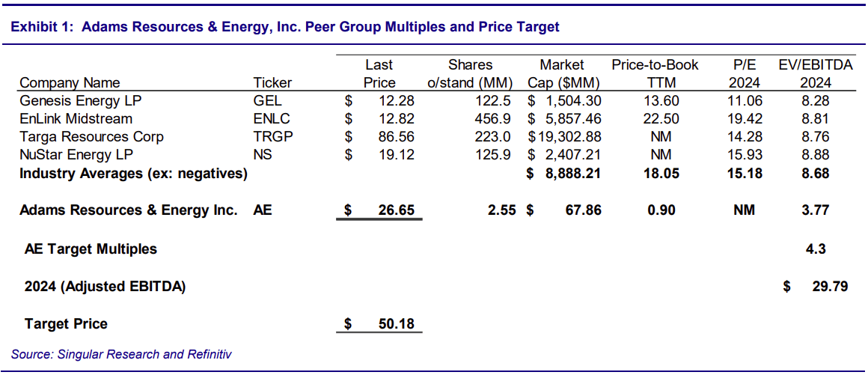The height and width of the screenshot is (375, 868).
Task: Select the Shares o/stand column header
Action: click(470, 73)
